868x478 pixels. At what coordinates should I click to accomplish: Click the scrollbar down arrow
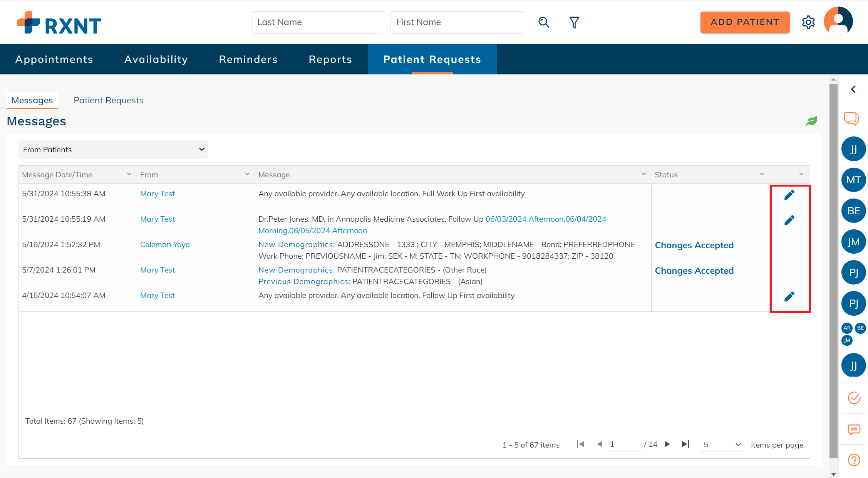833,475
